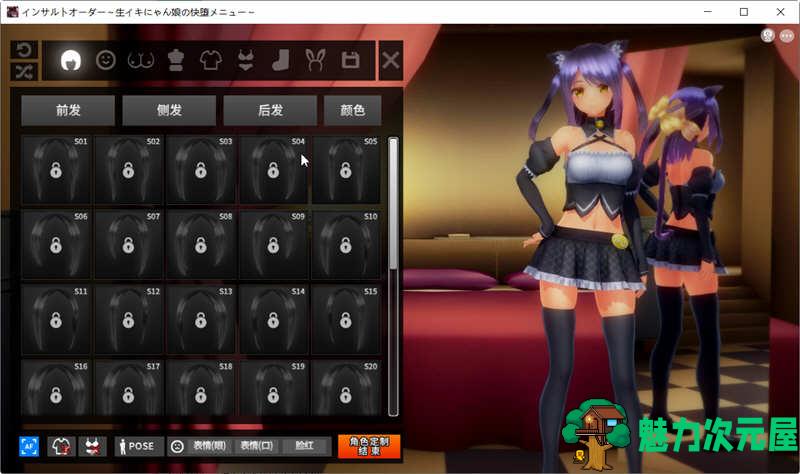
Task: Open the Body torso category icon
Action: pyautogui.click(x=176, y=60)
